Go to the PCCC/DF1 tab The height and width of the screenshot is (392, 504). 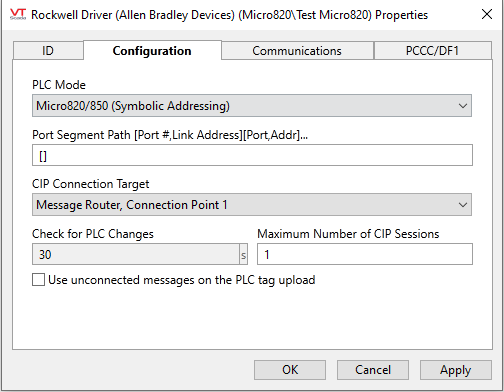(432, 51)
